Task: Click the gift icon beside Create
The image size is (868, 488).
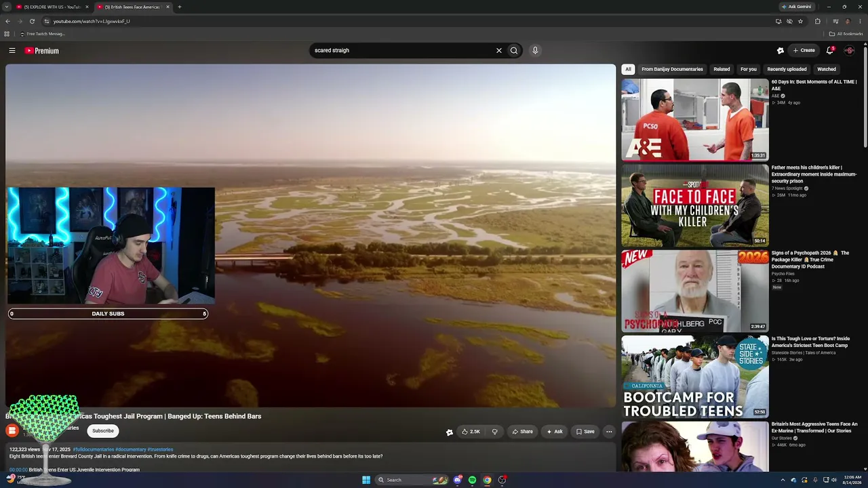Action: (781, 50)
